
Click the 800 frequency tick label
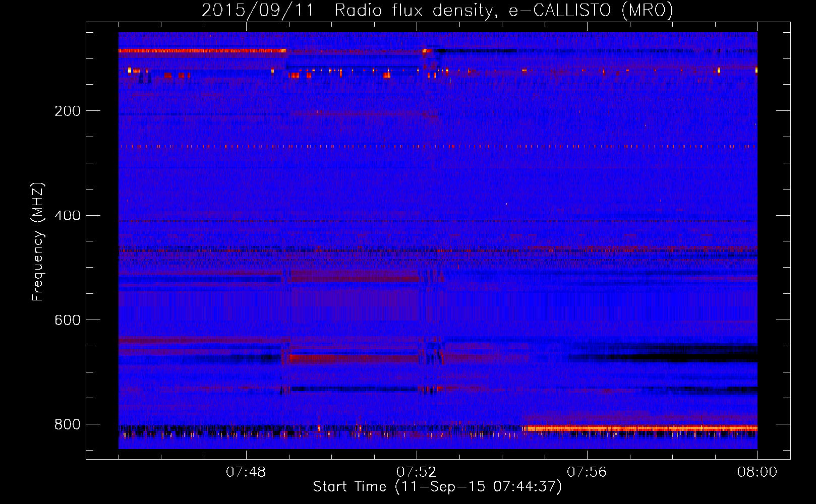(68, 424)
